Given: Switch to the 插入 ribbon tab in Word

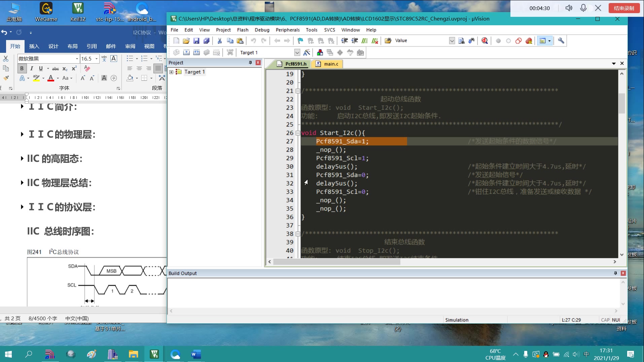Looking at the screenshot, I should coord(34,46).
